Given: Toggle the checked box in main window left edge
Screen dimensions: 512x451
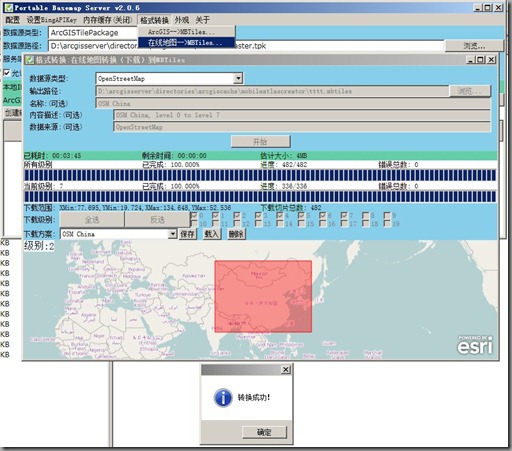Looking at the screenshot, I should click(x=6, y=72).
